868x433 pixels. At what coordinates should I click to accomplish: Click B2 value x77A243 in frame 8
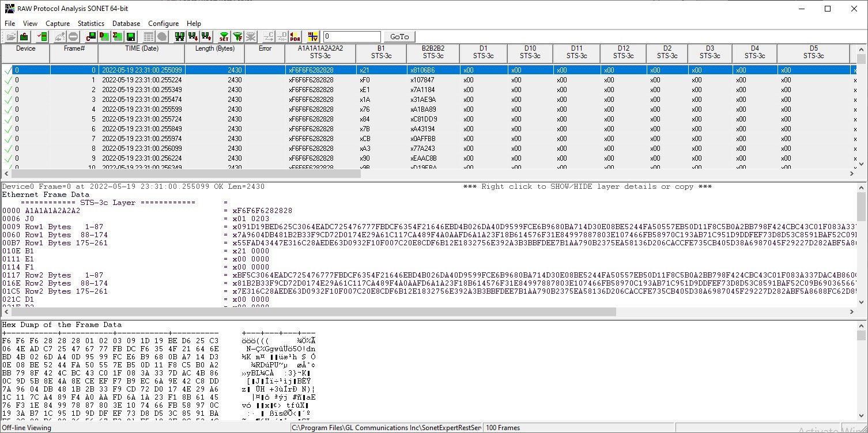[422, 149]
